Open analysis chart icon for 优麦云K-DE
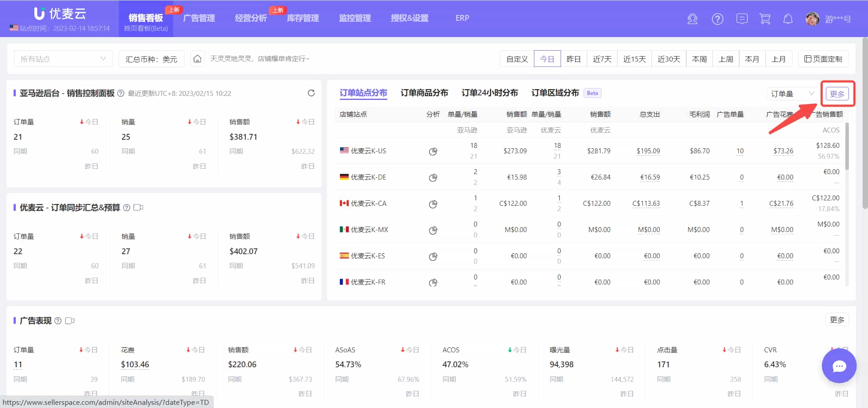Image resolution: width=868 pixels, height=408 pixels. tap(433, 177)
